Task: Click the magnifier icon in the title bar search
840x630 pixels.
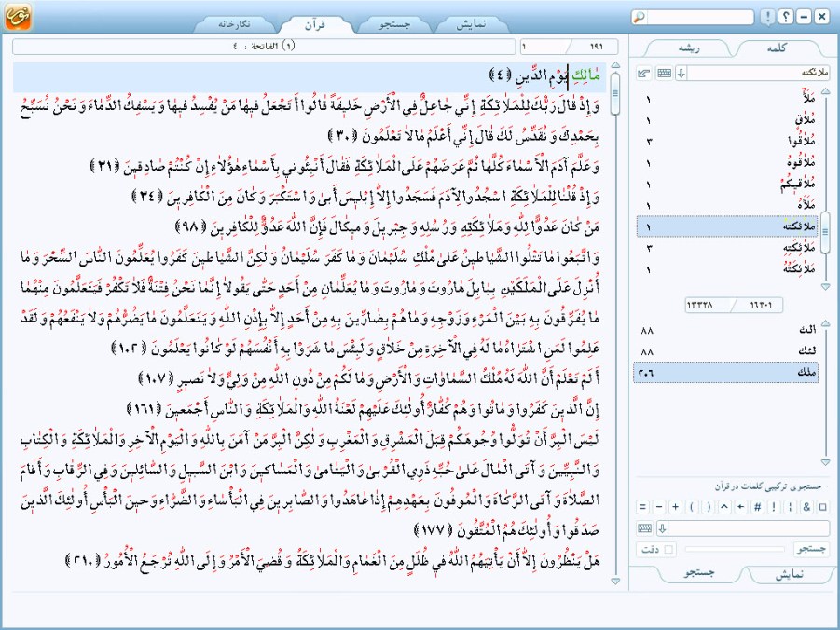Action: click(640, 17)
